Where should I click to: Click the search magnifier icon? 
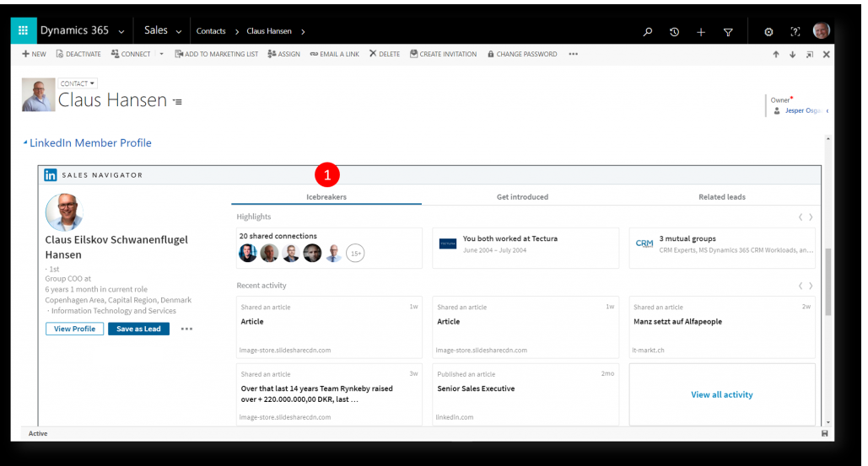click(x=648, y=32)
